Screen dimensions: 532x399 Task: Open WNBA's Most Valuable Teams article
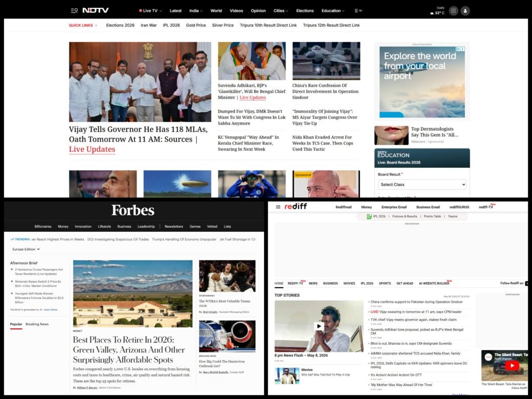224,303
